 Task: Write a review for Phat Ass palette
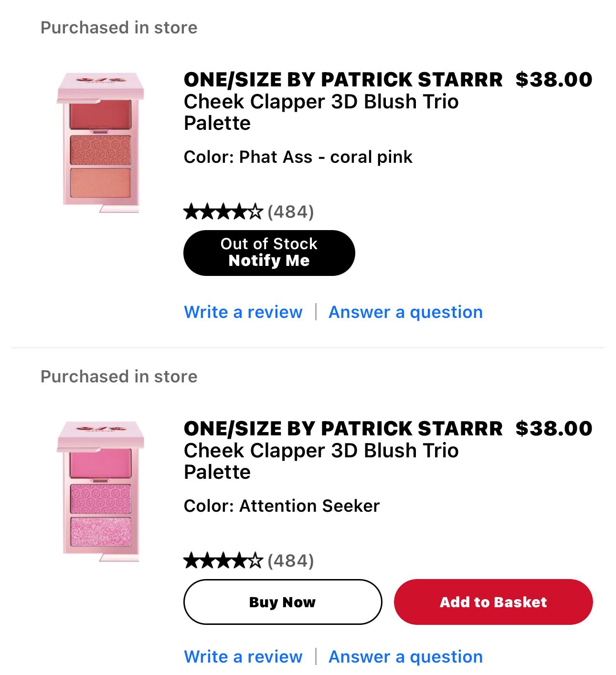(x=243, y=312)
